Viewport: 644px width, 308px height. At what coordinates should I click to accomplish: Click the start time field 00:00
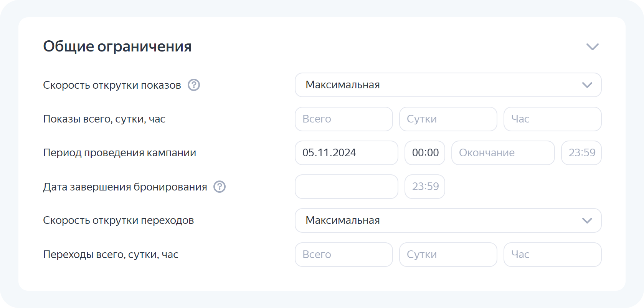click(x=424, y=153)
